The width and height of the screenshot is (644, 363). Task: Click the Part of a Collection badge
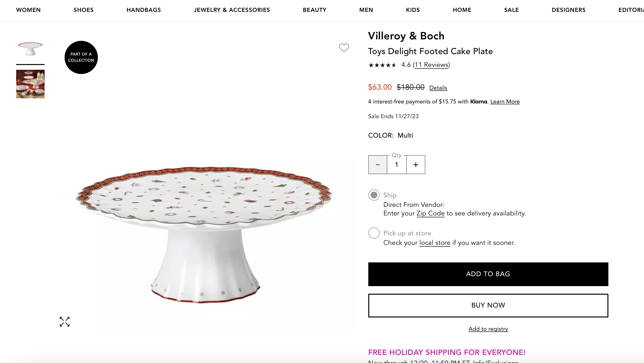81,57
